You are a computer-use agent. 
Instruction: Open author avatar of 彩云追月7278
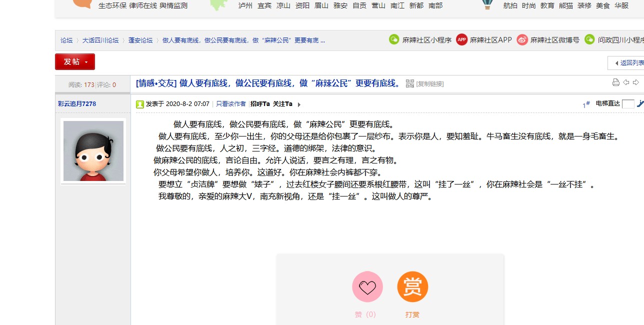point(93,151)
